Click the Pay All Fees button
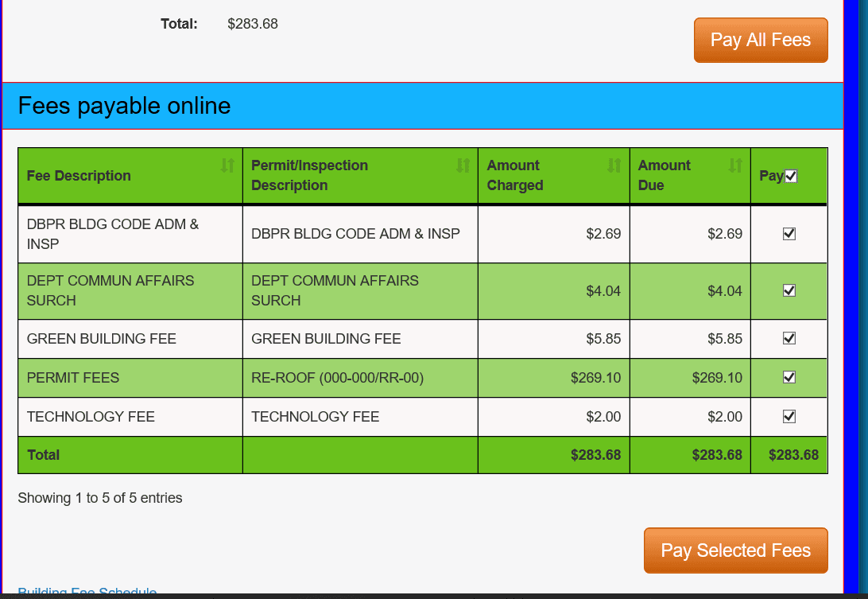Image resolution: width=868 pixels, height=599 pixels. (x=760, y=40)
